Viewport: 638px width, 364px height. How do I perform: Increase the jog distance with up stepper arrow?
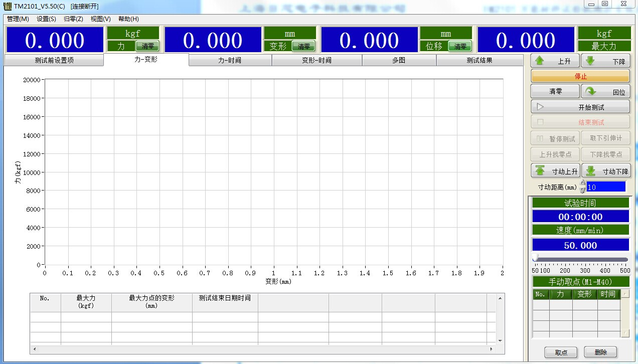coord(582,184)
